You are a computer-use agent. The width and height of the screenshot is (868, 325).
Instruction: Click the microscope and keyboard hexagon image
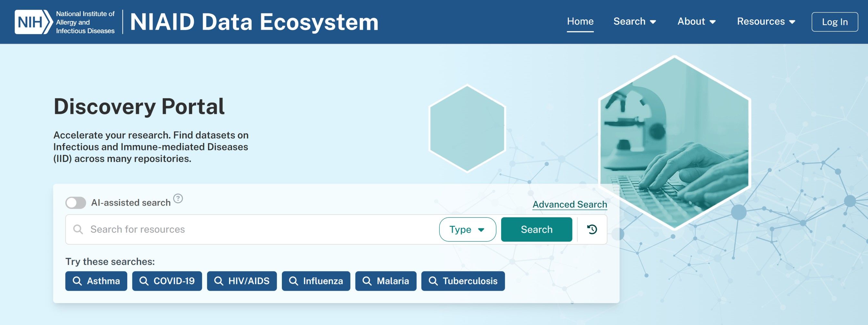point(674,143)
